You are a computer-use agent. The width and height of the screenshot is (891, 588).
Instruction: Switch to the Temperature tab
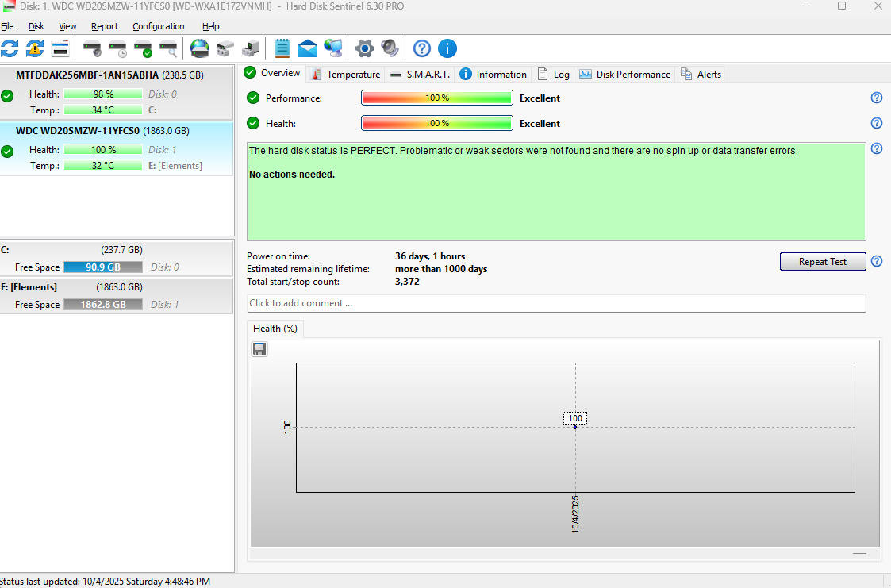click(346, 74)
